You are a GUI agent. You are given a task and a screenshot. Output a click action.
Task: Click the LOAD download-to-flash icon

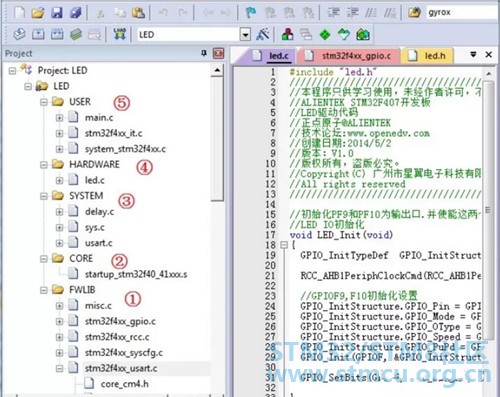pyautogui.click(x=119, y=34)
